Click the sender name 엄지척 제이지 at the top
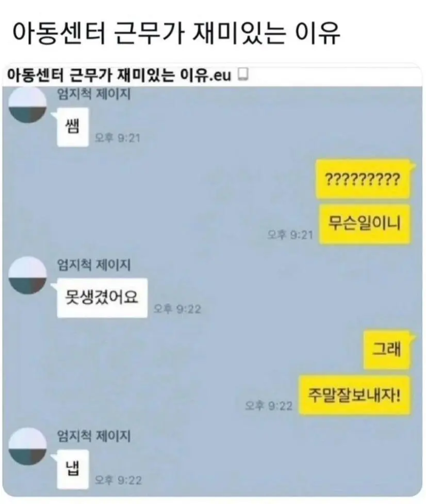The height and width of the screenshot is (504, 426). point(94,94)
